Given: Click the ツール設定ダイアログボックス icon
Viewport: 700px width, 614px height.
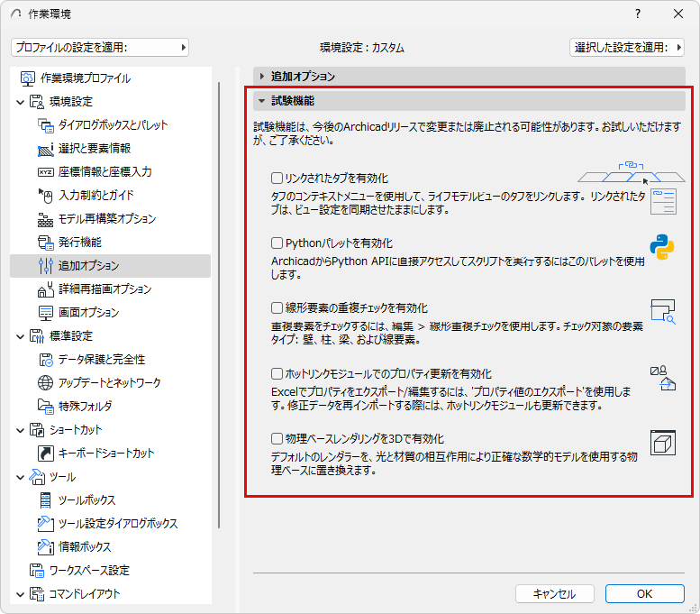Looking at the screenshot, I should click(46, 523).
